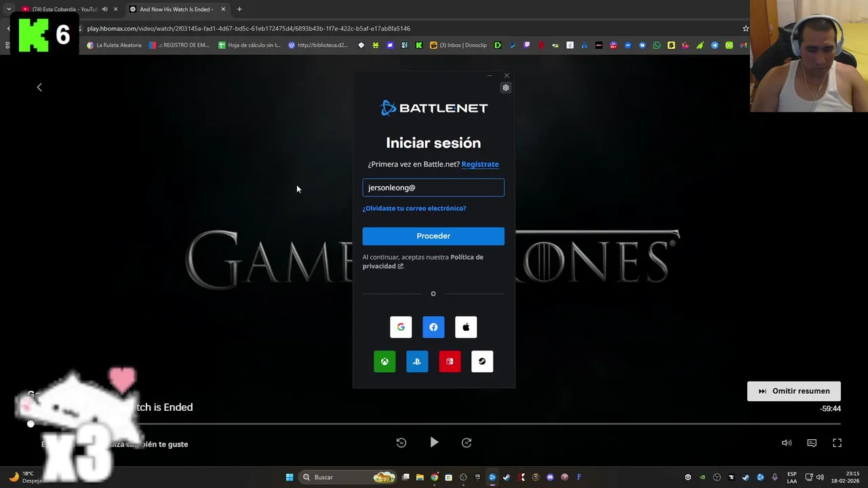The width and height of the screenshot is (868, 488).
Task: Open the biblioteca.d2 bookmark
Action: (318, 45)
